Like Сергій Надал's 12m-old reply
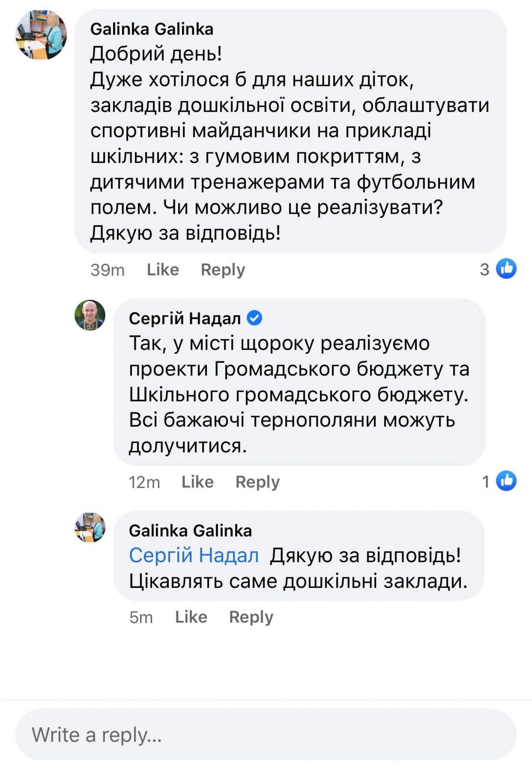Screen dimensions: 532x768 198,482
